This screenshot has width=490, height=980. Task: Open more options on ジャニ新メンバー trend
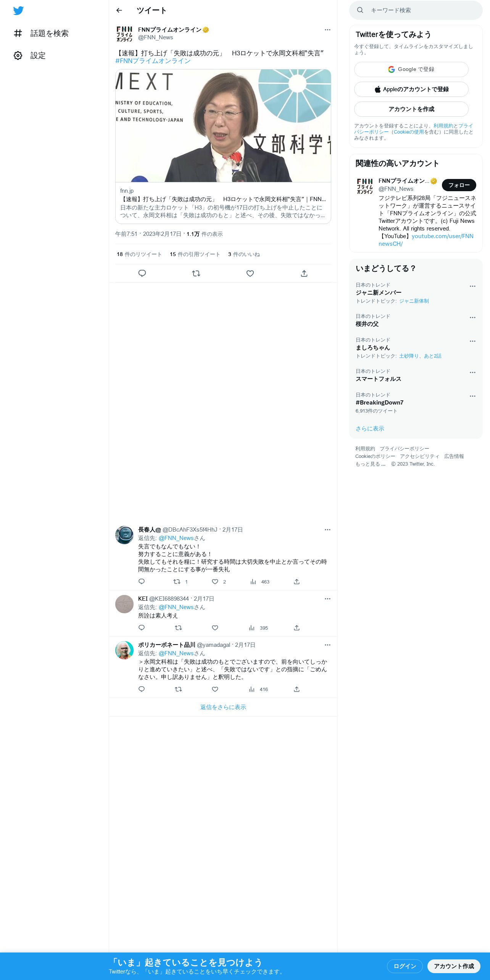[x=472, y=286]
